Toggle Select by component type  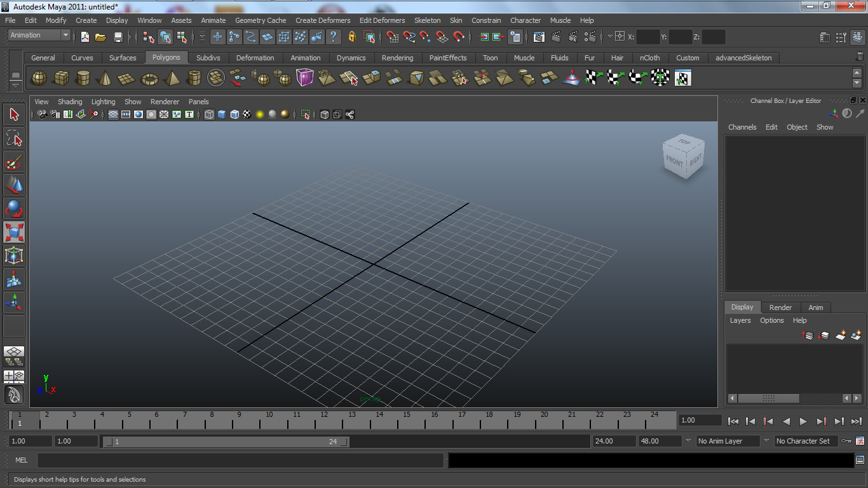click(x=182, y=37)
